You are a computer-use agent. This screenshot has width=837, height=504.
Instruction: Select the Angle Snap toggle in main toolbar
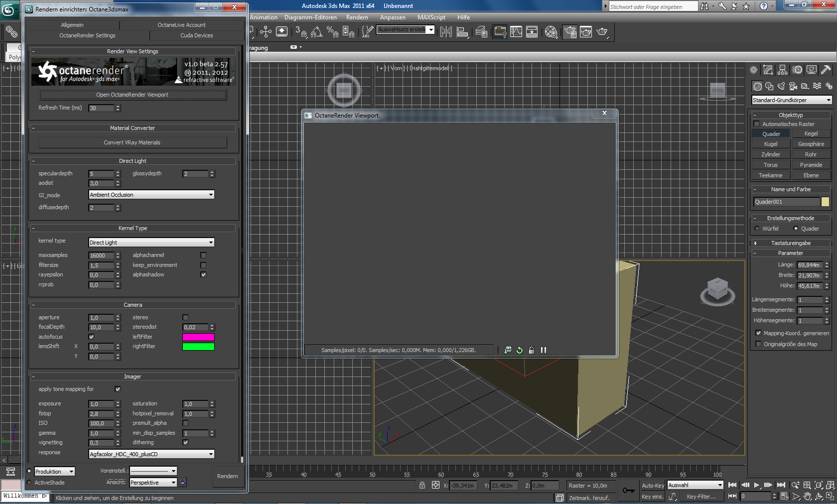316,32
